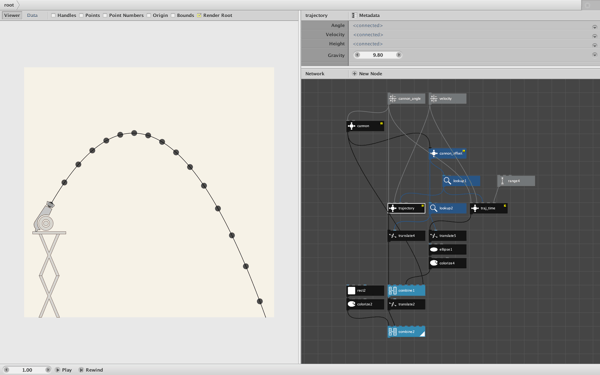600x375 pixels.
Task: Open the Gravity parameter options arrow
Action: (594, 54)
